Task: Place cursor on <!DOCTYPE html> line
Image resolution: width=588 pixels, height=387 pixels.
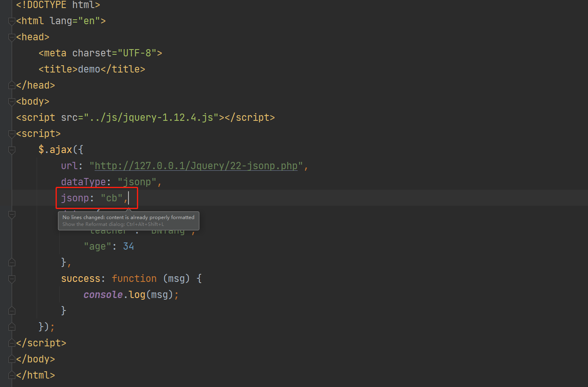Action: coord(58,5)
